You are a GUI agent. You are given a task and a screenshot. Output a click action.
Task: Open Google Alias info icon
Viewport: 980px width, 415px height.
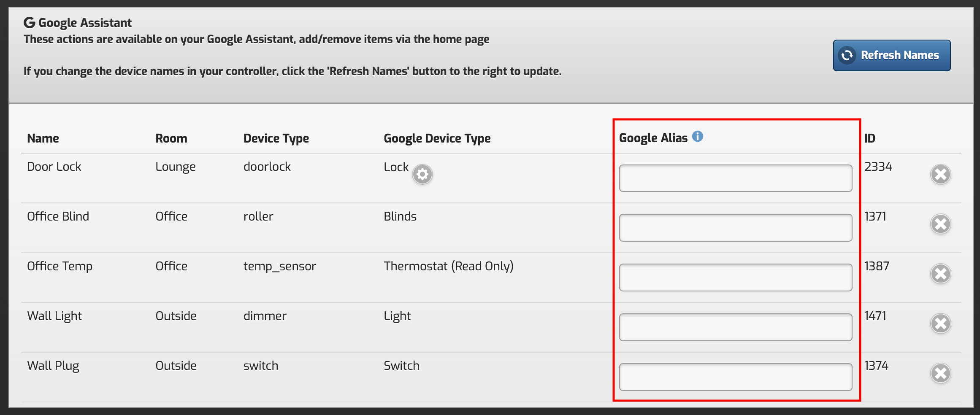click(x=698, y=136)
